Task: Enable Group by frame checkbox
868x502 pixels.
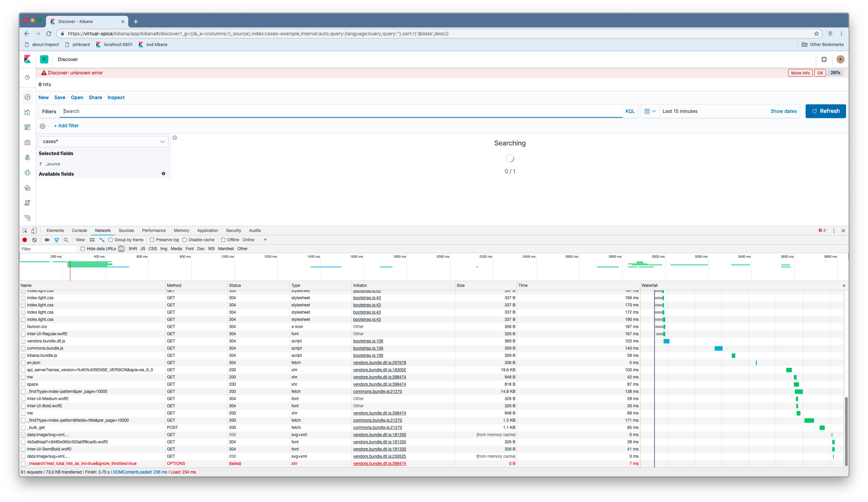Action: tap(110, 240)
